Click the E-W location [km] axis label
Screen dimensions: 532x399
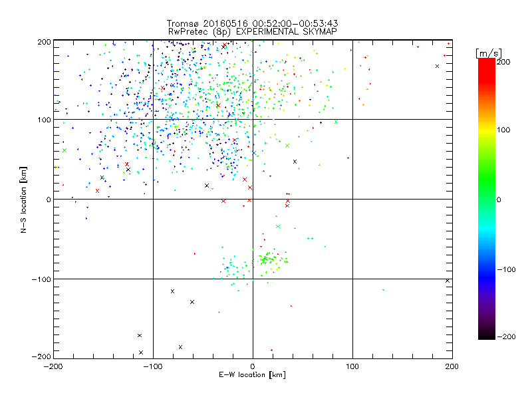click(252, 375)
